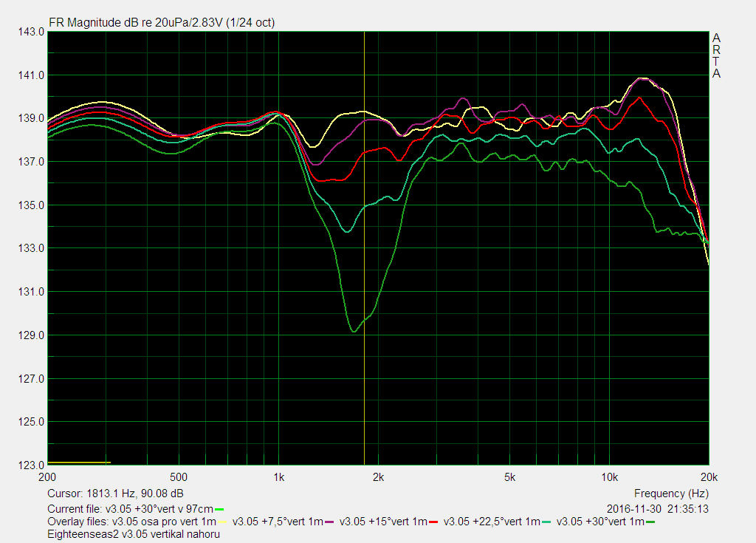Click the dark green swatch for +30°vert 1m overlay
756x543 pixels.
point(650,522)
